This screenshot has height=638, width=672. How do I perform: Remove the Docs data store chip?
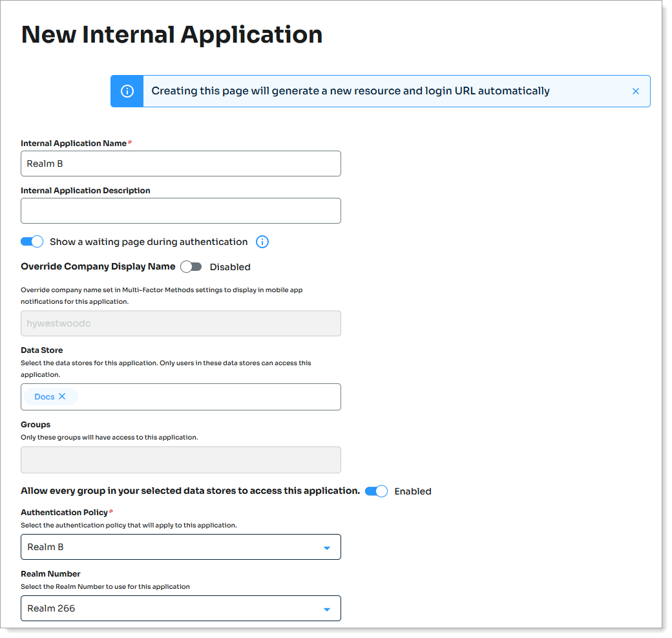(x=62, y=396)
